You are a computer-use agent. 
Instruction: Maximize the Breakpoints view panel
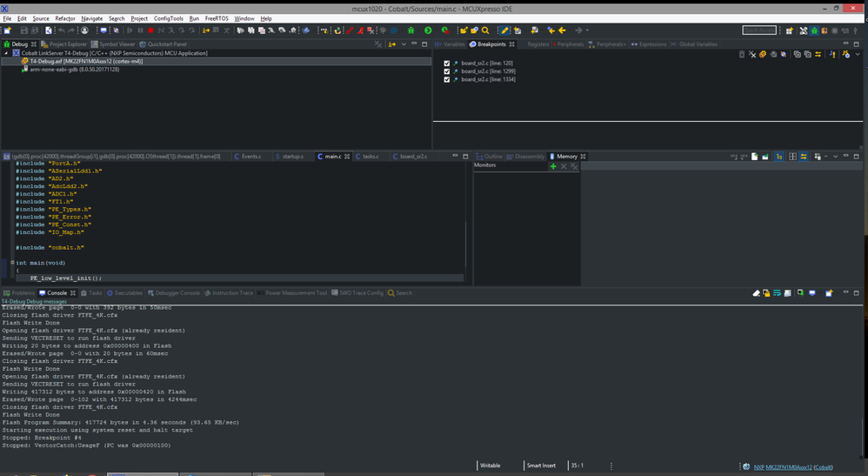[x=857, y=44]
